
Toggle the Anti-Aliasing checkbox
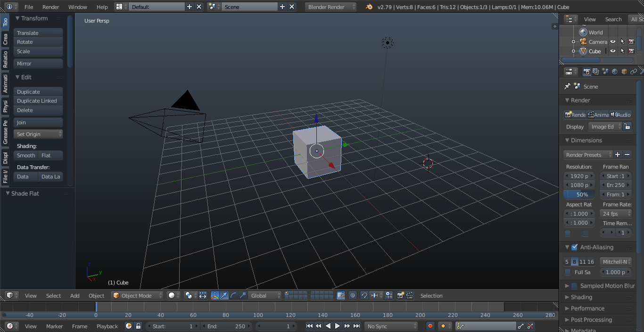coord(574,247)
